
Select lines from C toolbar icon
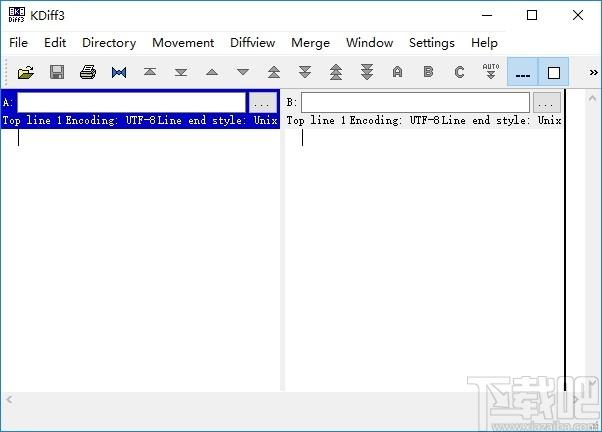[459, 72]
